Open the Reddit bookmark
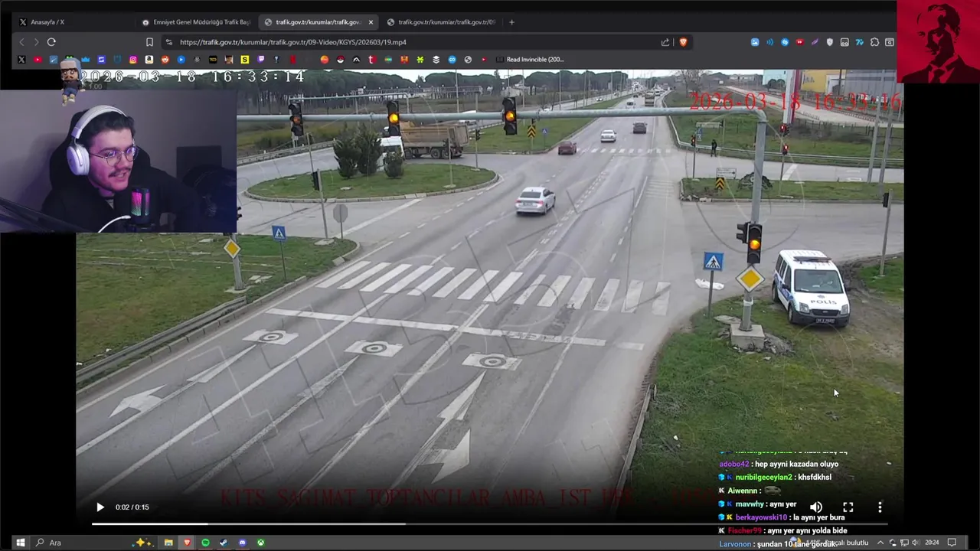The image size is (980, 551). [x=165, y=60]
